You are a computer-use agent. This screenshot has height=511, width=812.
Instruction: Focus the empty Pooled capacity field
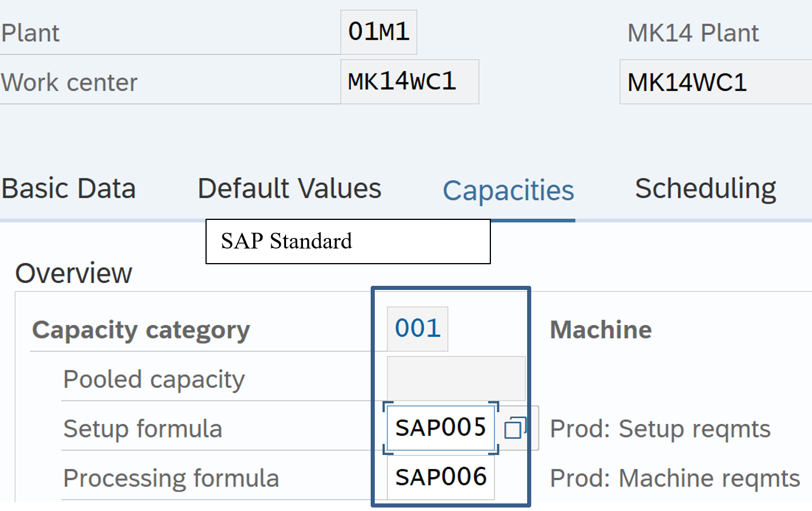click(455, 379)
